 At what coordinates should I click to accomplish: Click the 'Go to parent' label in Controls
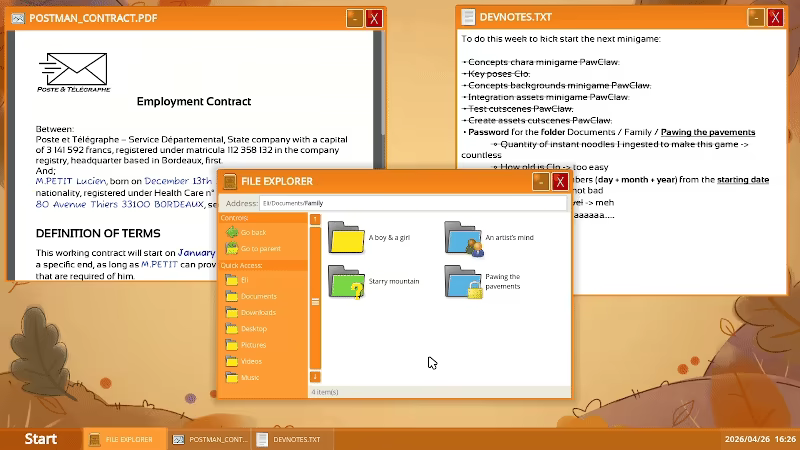(261, 248)
